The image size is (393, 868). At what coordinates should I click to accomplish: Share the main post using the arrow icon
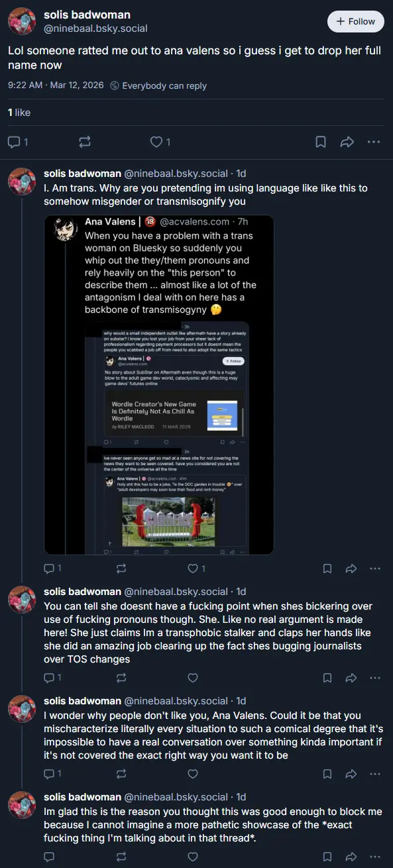(347, 142)
